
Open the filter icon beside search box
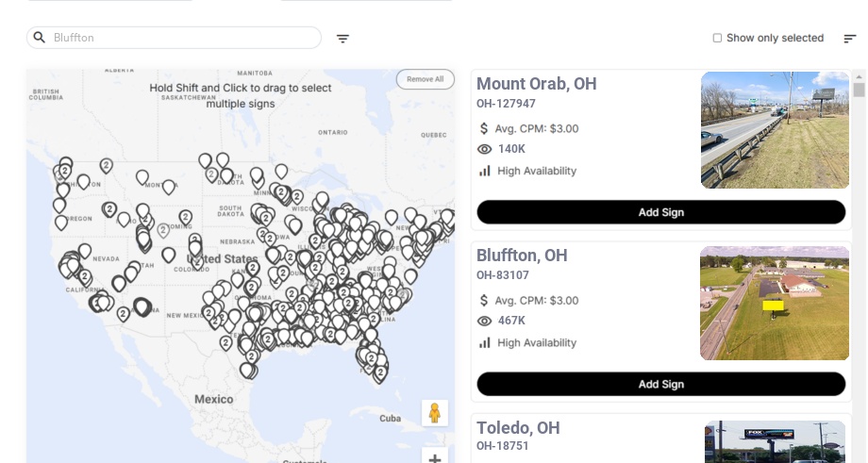(342, 38)
